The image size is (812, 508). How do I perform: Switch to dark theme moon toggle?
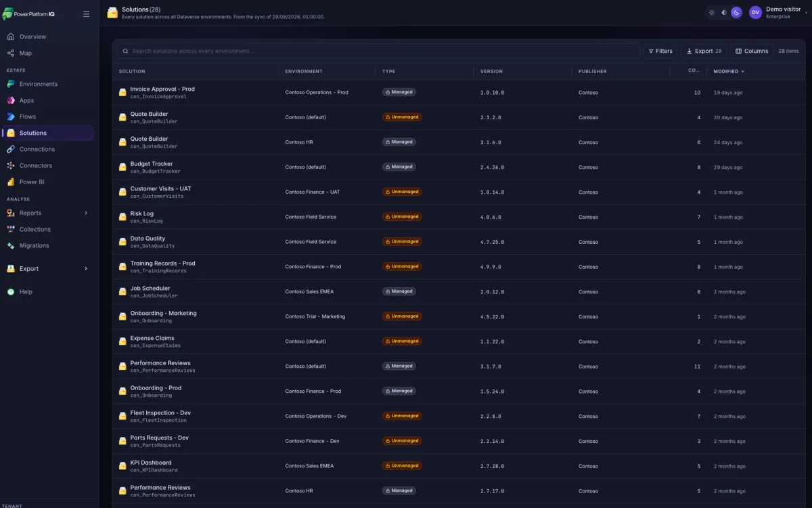coord(736,12)
